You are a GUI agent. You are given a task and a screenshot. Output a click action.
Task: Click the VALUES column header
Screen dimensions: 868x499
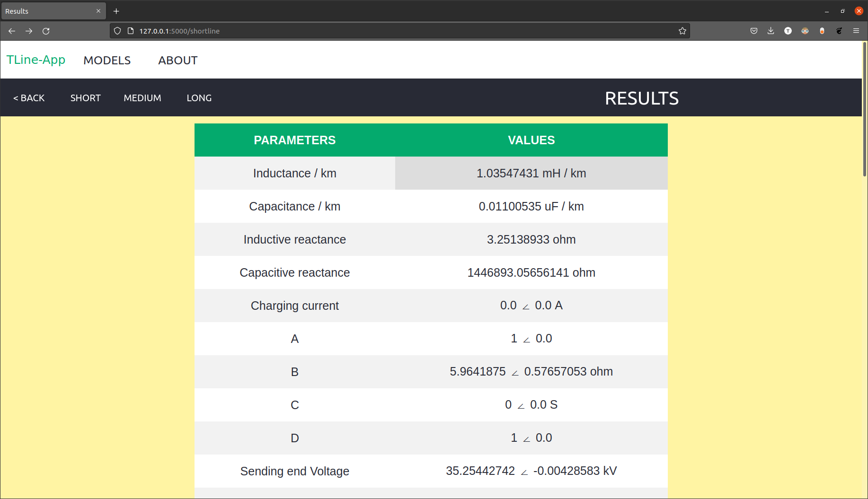pyautogui.click(x=531, y=140)
